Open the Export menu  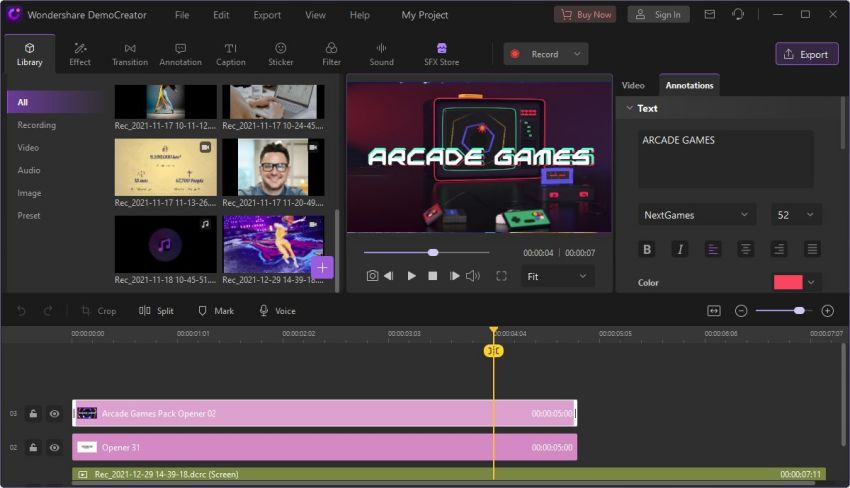[x=267, y=15]
